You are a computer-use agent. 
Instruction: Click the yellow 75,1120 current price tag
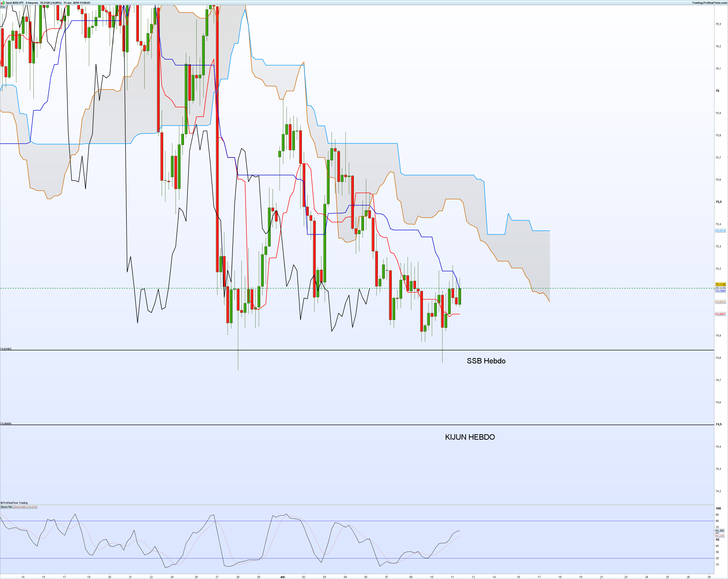pyautogui.click(x=721, y=285)
